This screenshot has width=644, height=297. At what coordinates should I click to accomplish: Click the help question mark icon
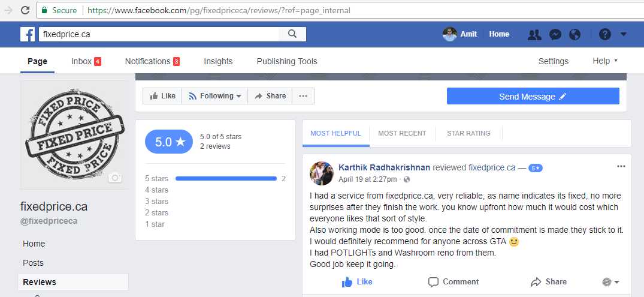(604, 35)
